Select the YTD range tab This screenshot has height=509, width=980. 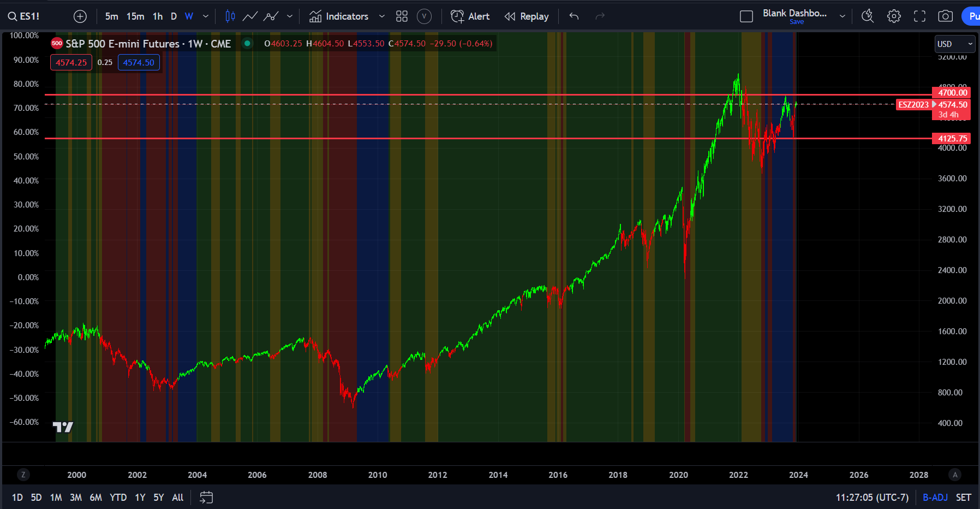click(118, 498)
